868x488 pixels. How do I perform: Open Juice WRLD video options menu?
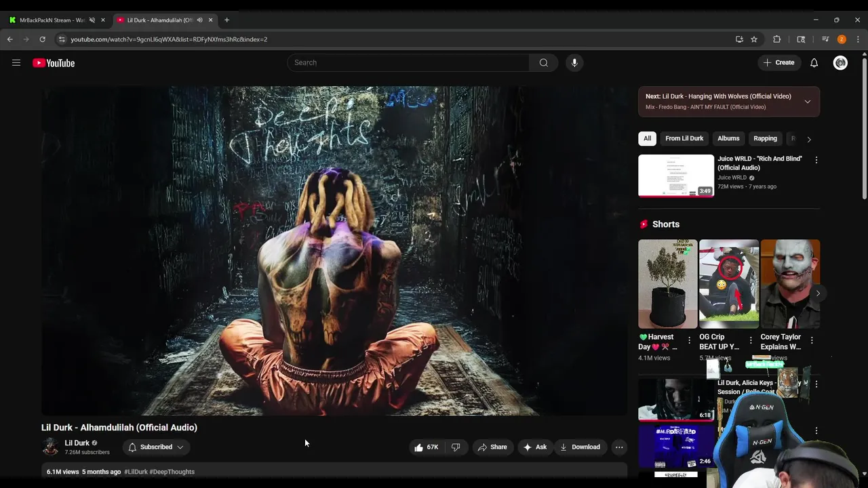[816, 160]
